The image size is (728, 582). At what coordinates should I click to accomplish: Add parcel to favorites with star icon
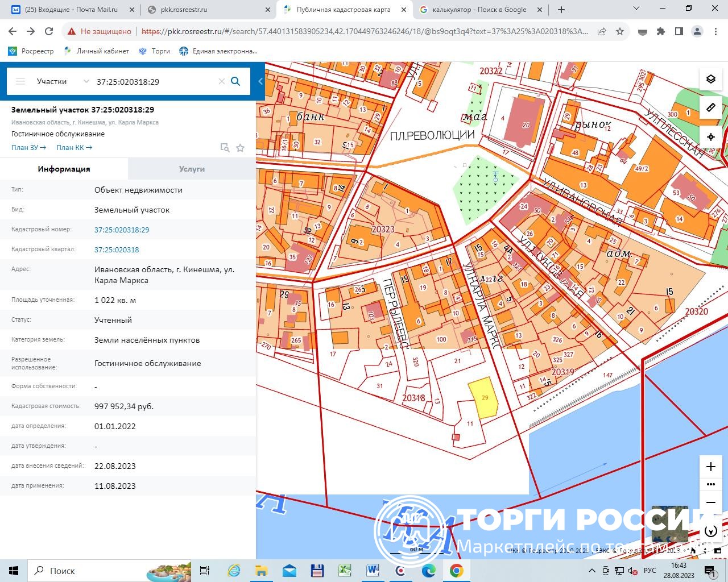pyautogui.click(x=240, y=148)
